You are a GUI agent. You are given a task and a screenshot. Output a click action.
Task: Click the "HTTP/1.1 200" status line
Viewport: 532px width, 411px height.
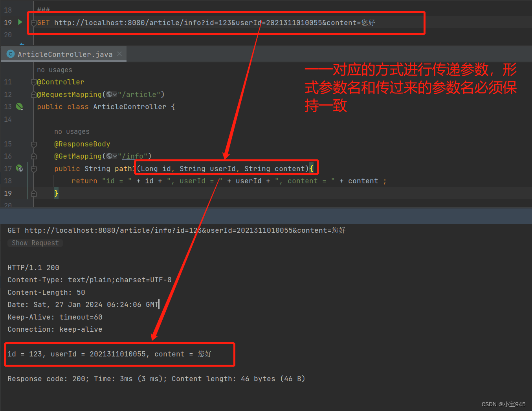(33, 268)
